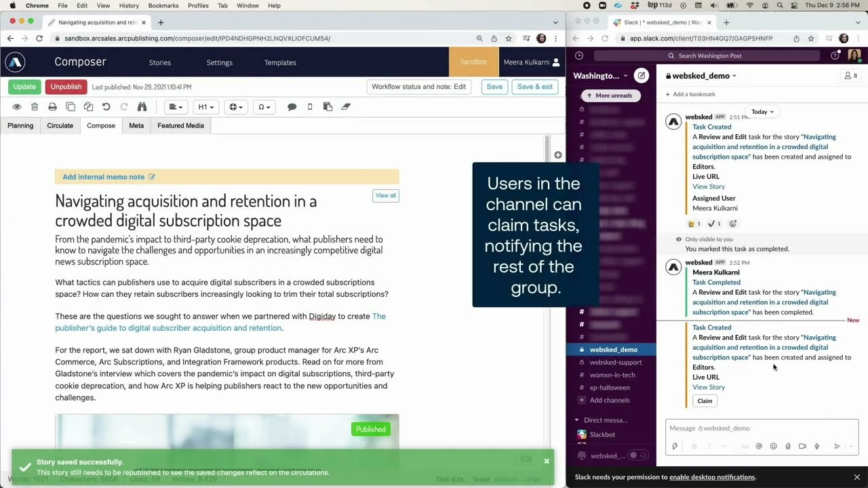Click the plus circle icon beside Composer editor
The height and width of the screenshot is (488, 868).
coord(557,155)
